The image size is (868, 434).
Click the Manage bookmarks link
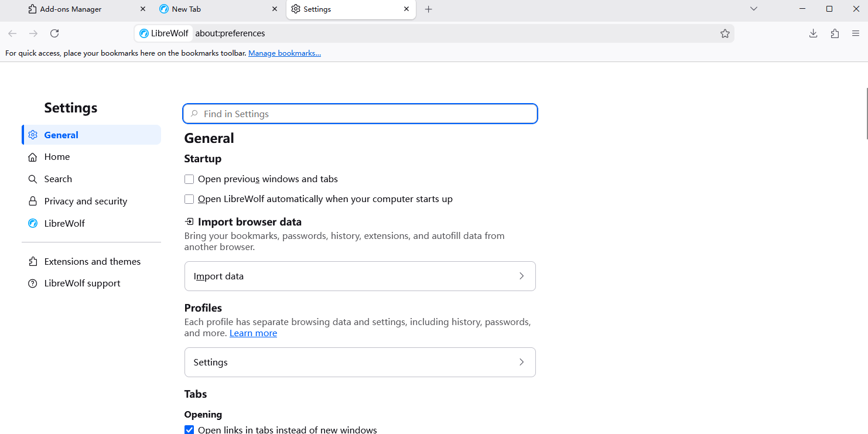pos(285,53)
